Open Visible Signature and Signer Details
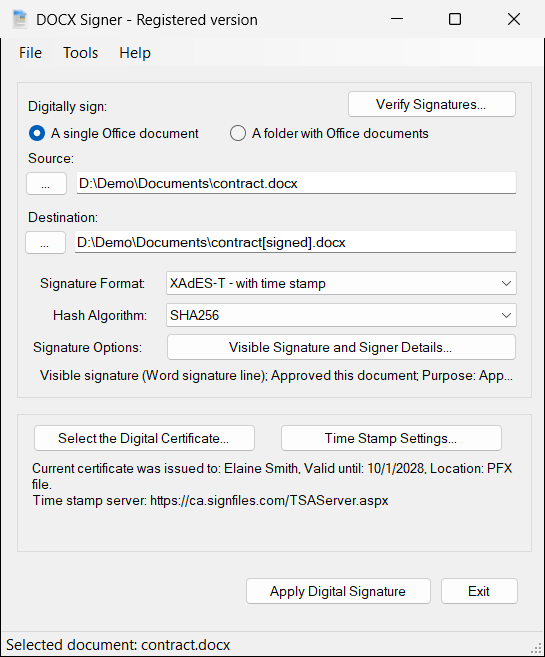Screen dimensions: 545x657 coord(341,347)
